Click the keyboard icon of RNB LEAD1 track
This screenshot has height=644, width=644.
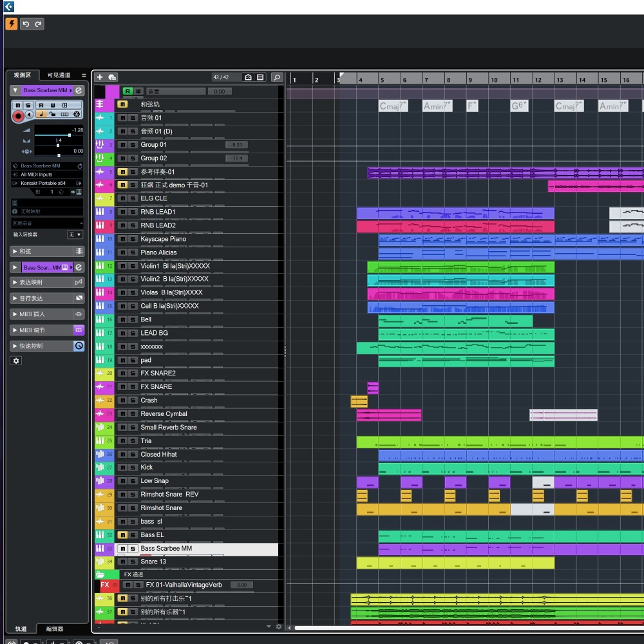pyautogui.click(x=100, y=212)
